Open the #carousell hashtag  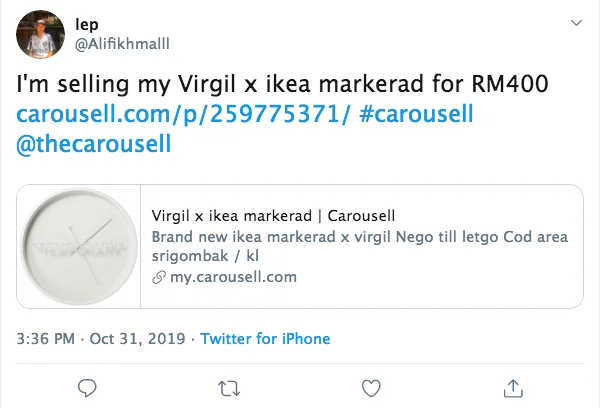[416, 114]
